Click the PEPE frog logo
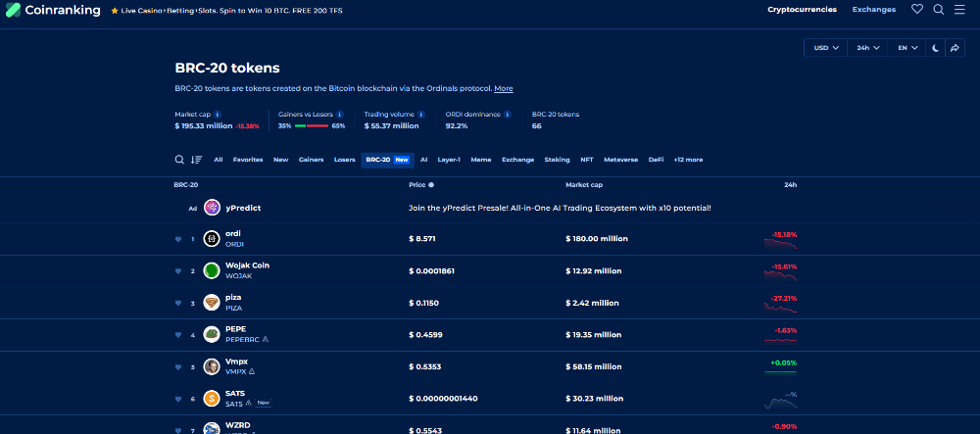Screen dimensions: 980x434 click(212, 334)
